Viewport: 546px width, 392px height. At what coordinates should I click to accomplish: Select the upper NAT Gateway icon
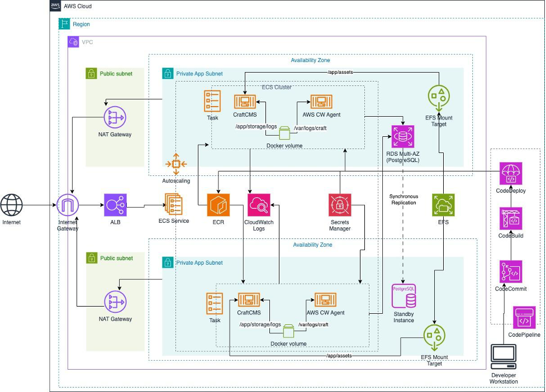click(115, 117)
